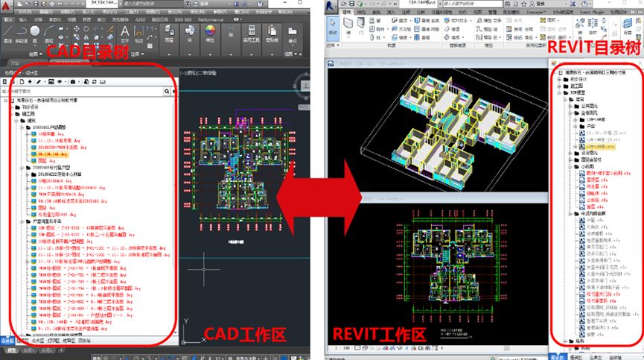Toggle the eye visibility icon in CAD directory toolbar
The image size is (644, 360).
(x=60, y=82)
